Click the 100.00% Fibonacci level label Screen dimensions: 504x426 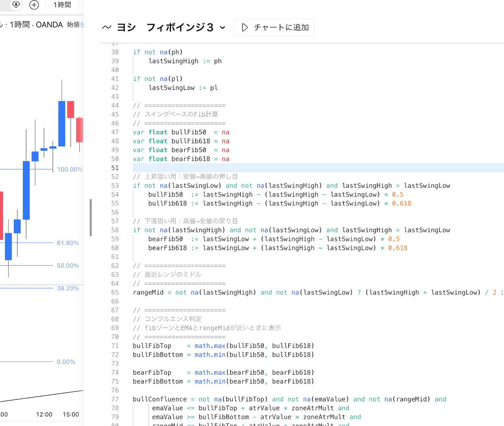[x=70, y=169]
